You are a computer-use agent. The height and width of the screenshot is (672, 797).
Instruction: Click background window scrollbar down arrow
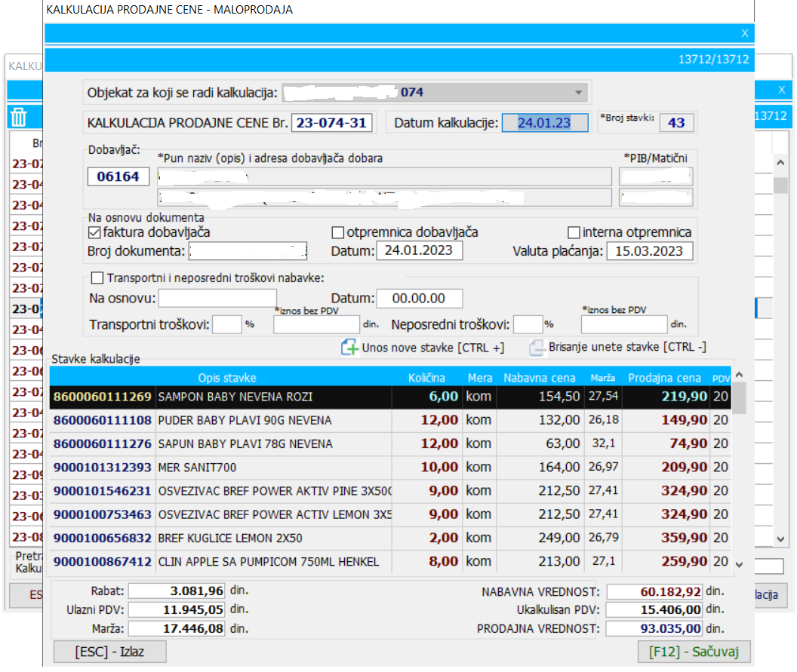[780, 539]
